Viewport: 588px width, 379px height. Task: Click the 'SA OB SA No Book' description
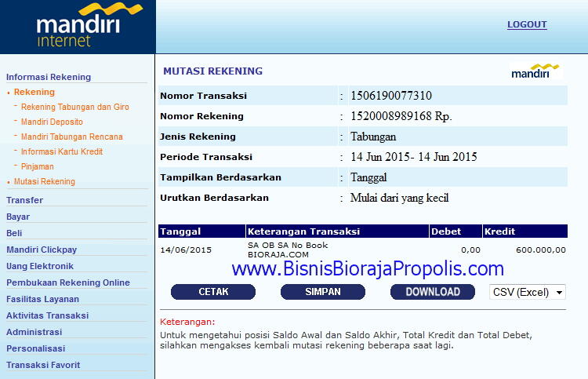pos(288,246)
